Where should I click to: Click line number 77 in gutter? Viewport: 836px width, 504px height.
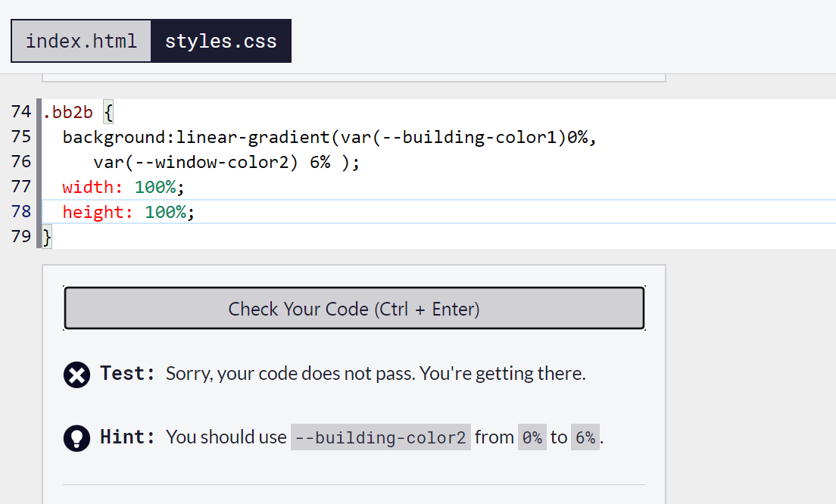[21, 187]
